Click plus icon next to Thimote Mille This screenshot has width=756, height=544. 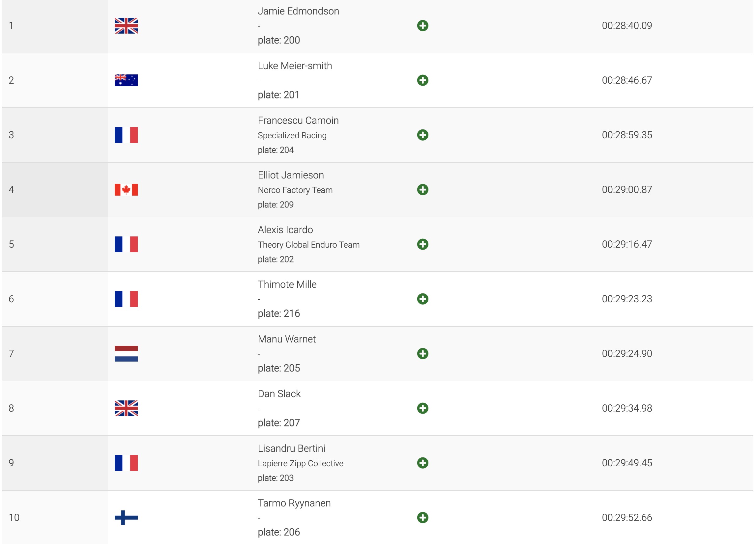coord(422,299)
